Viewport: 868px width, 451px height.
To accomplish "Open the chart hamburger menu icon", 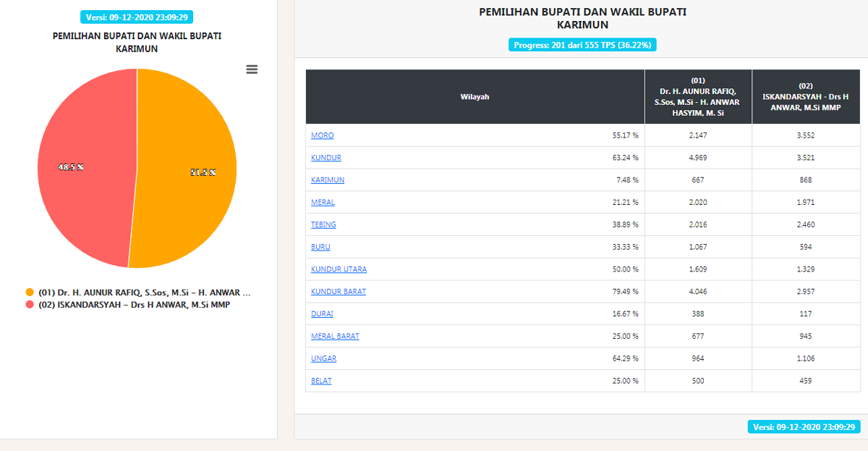I will [x=252, y=69].
